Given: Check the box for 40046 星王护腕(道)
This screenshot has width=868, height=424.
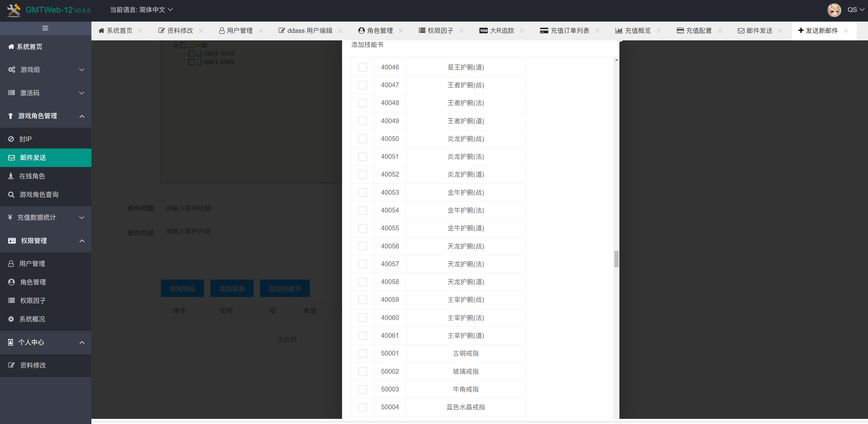Looking at the screenshot, I should coord(363,67).
